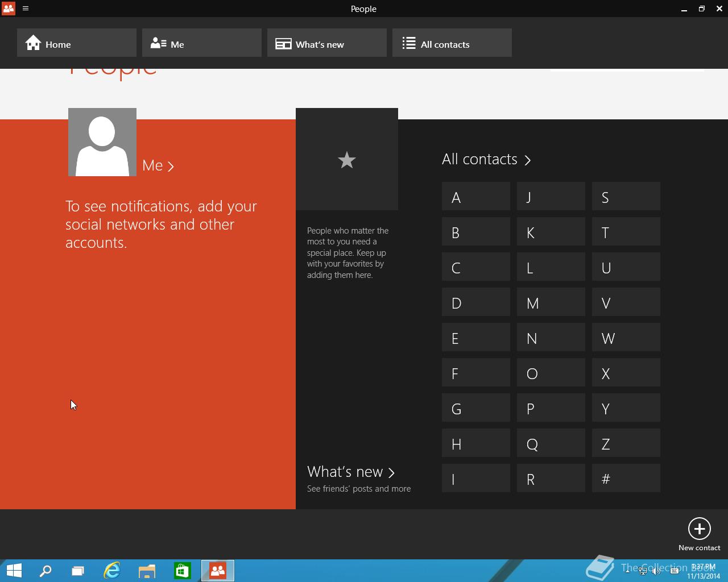728x582 pixels.
Task: Open the Home navigation tab
Action: [77, 43]
